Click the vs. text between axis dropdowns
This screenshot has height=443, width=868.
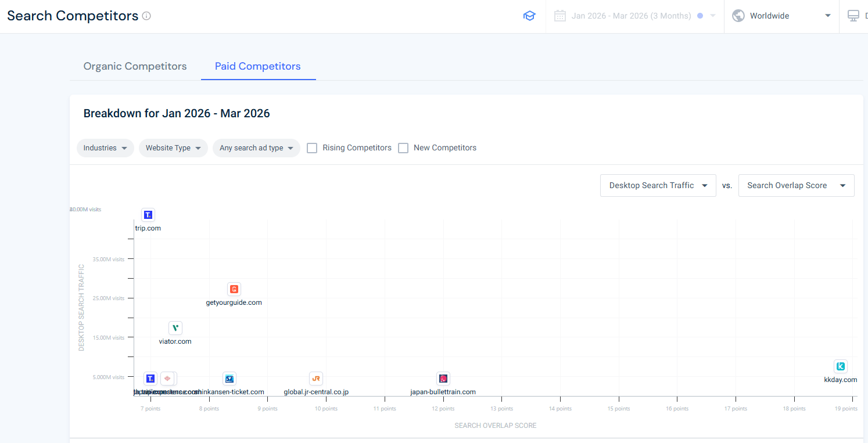pyautogui.click(x=727, y=186)
